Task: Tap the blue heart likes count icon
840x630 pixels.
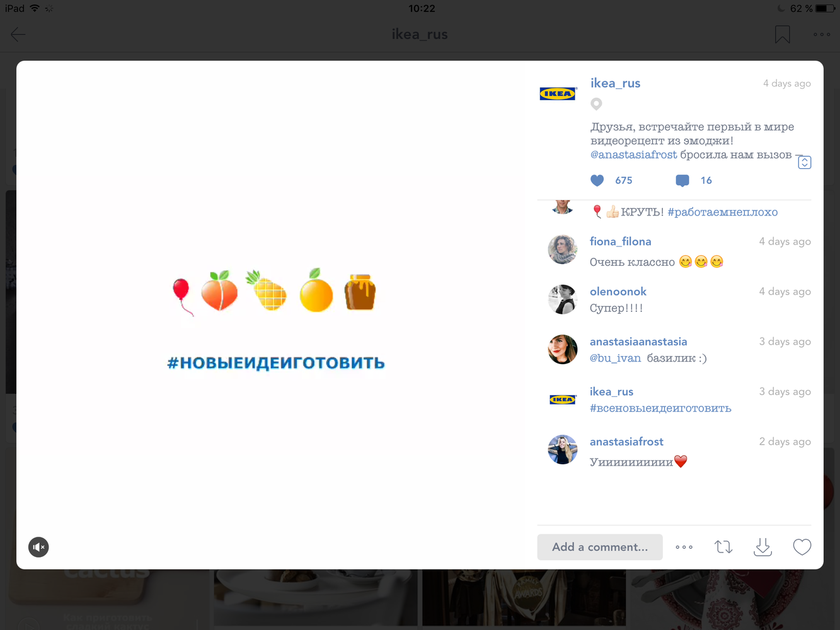Action: click(x=597, y=181)
